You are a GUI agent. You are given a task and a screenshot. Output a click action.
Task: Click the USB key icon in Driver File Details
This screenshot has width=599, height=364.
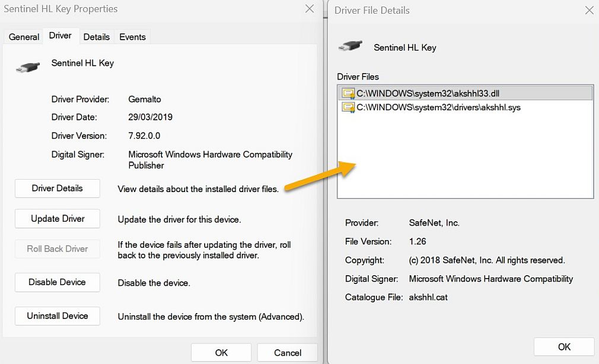(x=350, y=47)
